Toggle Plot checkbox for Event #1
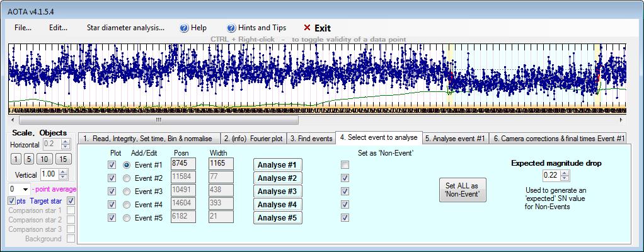This screenshot has width=644, height=252. click(112, 165)
